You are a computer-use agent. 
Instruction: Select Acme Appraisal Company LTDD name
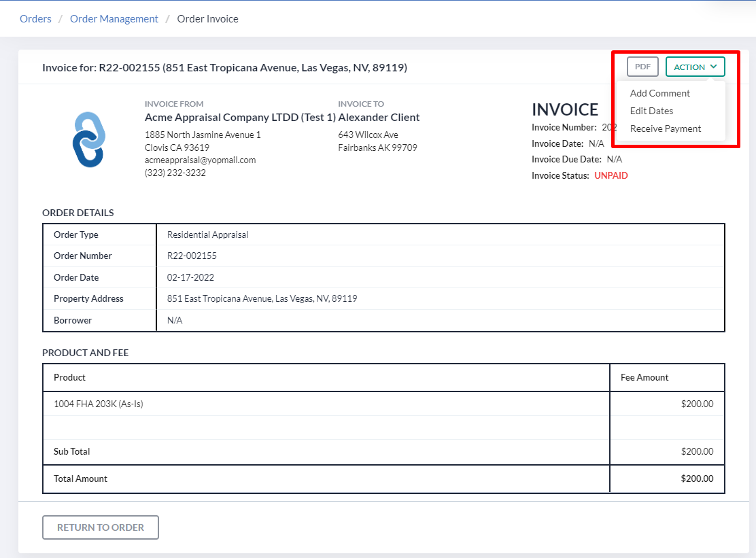240,117
